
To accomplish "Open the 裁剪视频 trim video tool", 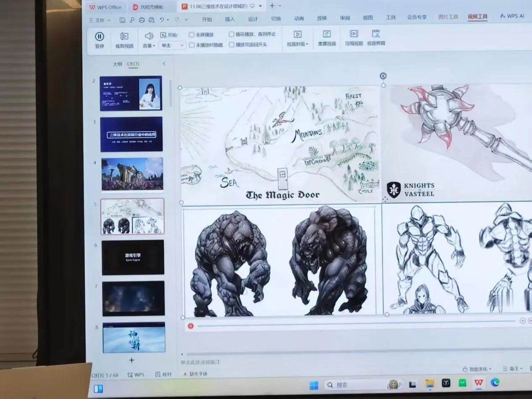I will click(124, 37).
